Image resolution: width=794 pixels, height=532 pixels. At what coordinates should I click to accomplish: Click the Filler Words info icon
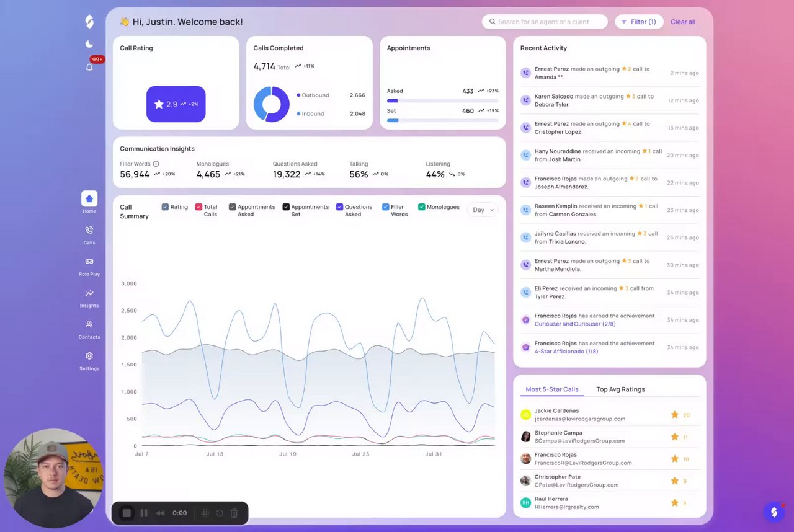pyautogui.click(x=156, y=164)
